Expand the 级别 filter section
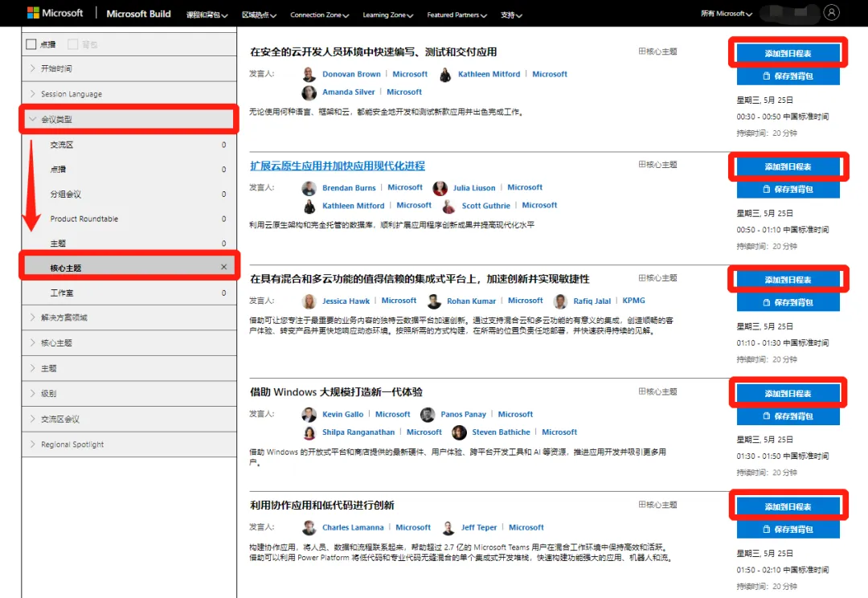Image resolution: width=868 pixels, height=598 pixels. point(129,394)
